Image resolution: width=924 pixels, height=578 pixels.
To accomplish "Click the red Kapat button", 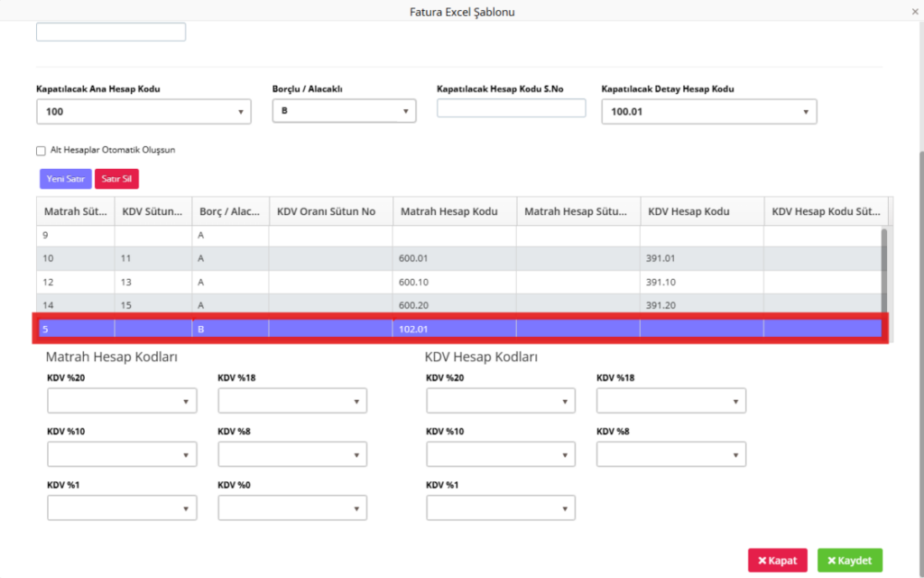I will pyautogui.click(x=777, y=560).
